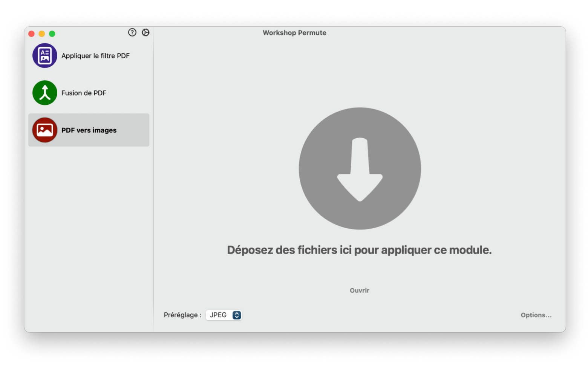This screenshot has width=588, height=367.
Task: Click the purple Appliquer le filtre PDF icon
Action: click(x=45, y=56)
